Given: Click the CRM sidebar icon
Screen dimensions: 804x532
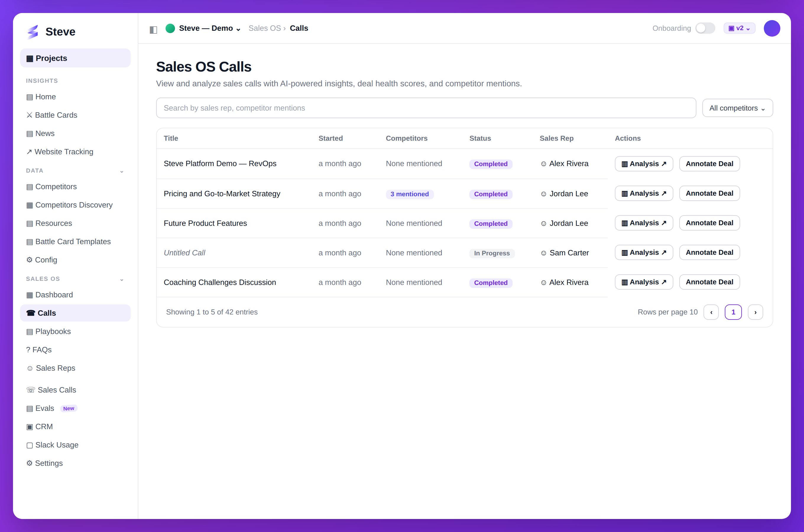Looking at the screenshot, I should tap(30, 427).
